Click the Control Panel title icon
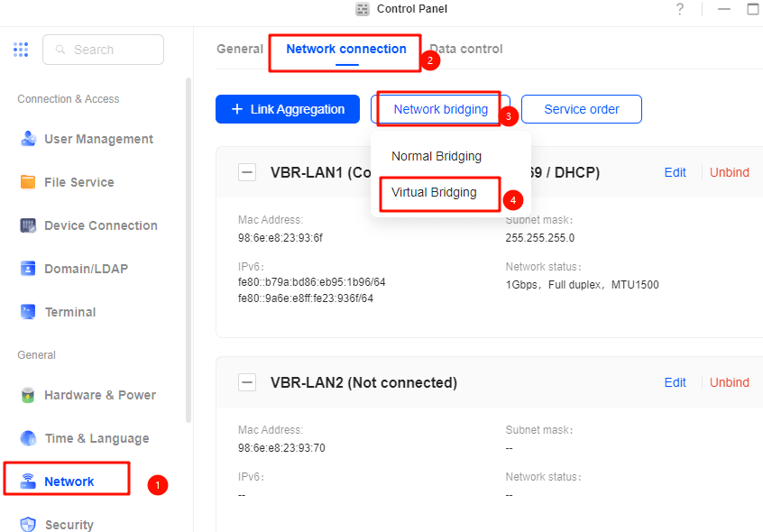The image size is (763, 532). pos(363,9)
